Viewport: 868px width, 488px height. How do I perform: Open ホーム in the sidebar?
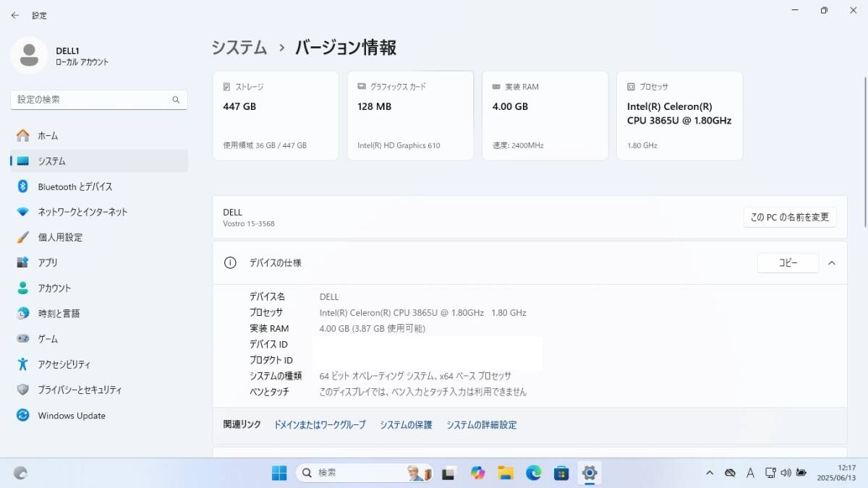click(99, 136)
